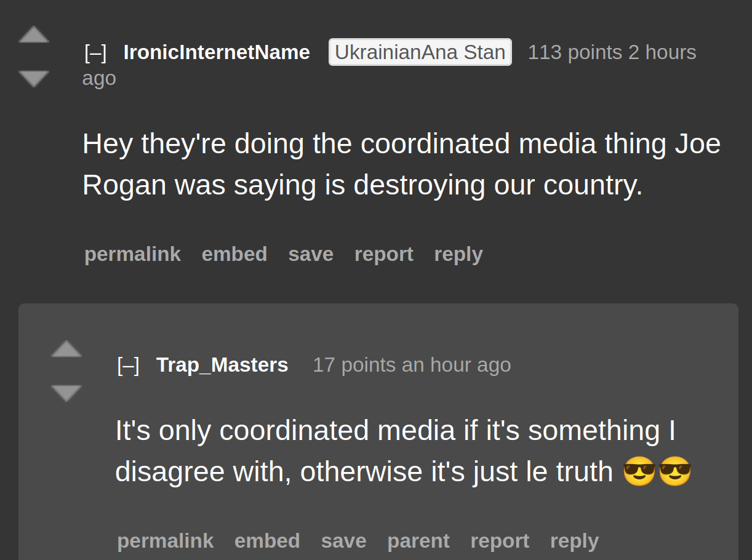
Task: Save the Trap_Masters reply
Action: (x=343, y=541)
